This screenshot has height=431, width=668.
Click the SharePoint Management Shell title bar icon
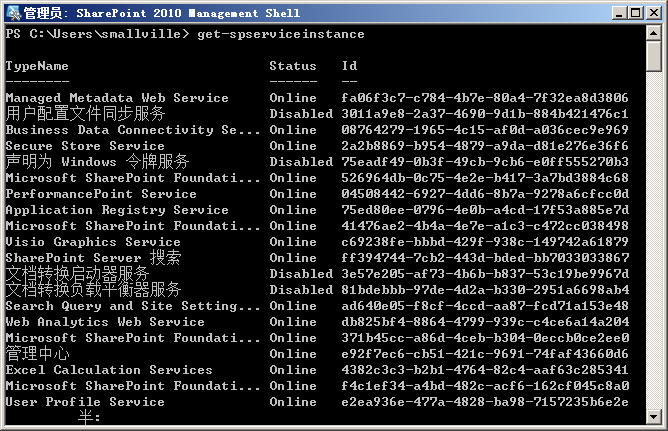point(14,13)
